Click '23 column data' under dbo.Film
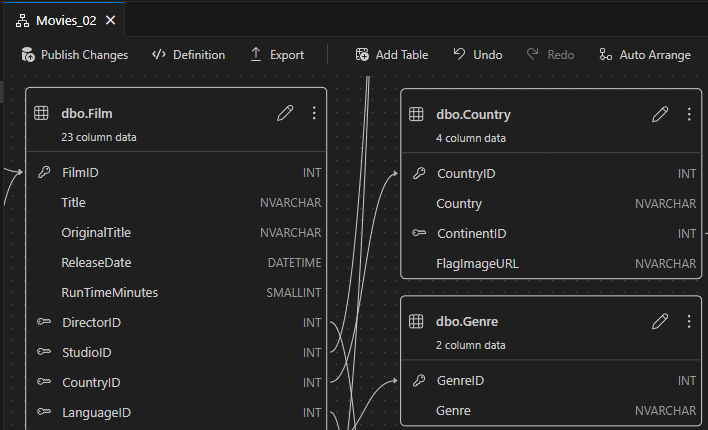708x430 pixels. (98, 137)
